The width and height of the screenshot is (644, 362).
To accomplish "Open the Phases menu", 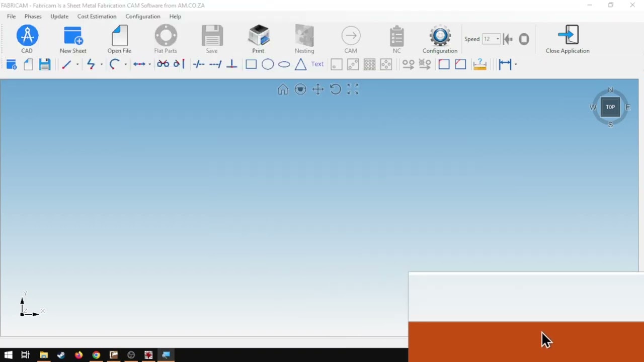I will [33, 16].
